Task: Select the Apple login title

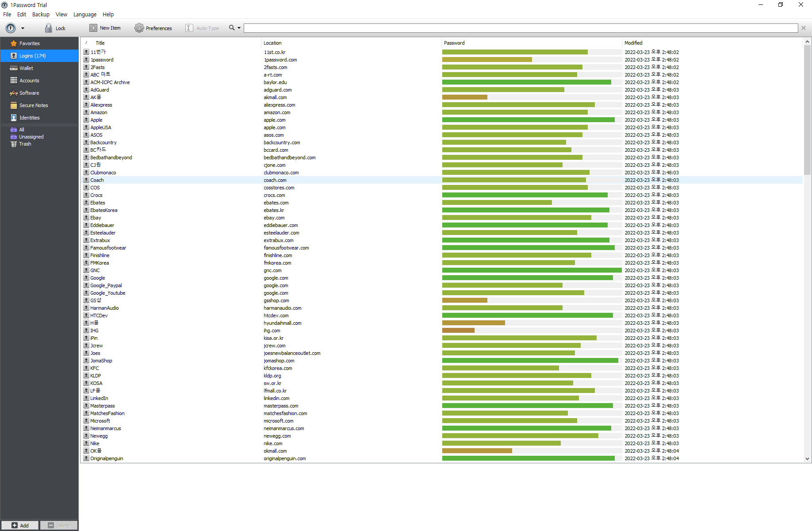Action: [x=96, y=120]
